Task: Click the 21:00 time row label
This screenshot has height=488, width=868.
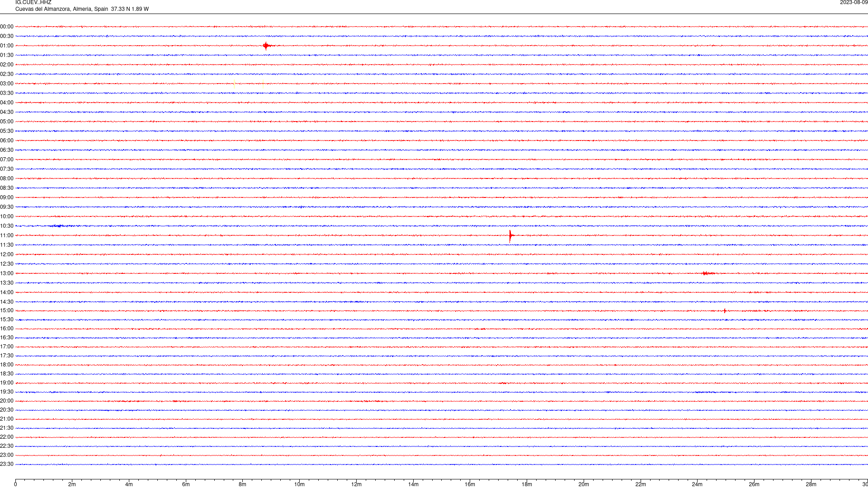Action: (x=7, y=419)
